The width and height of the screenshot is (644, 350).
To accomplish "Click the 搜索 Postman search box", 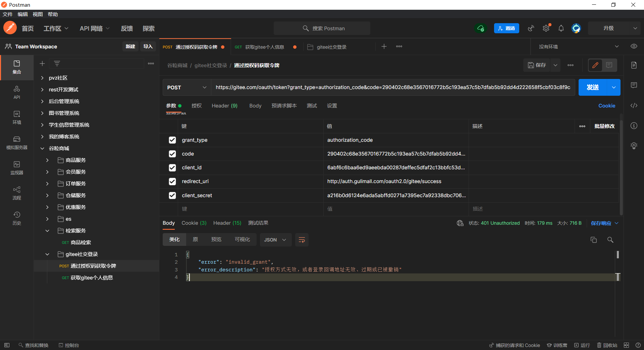I will pyautogui.click(x=322, y=28).
